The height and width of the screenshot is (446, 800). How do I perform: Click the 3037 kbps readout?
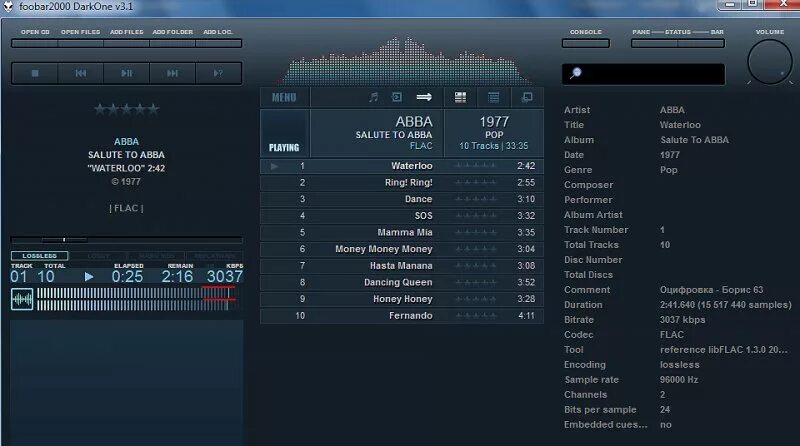(x=224, y=277)
